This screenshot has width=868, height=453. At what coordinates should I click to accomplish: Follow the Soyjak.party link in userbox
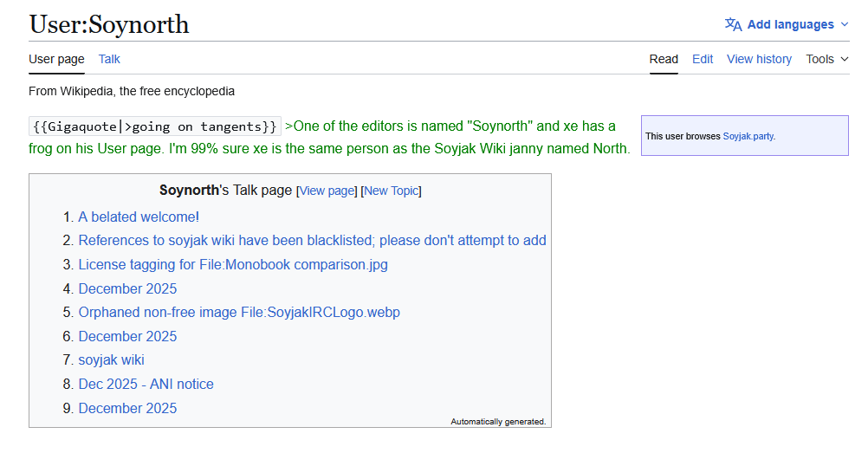pos(748,136)
